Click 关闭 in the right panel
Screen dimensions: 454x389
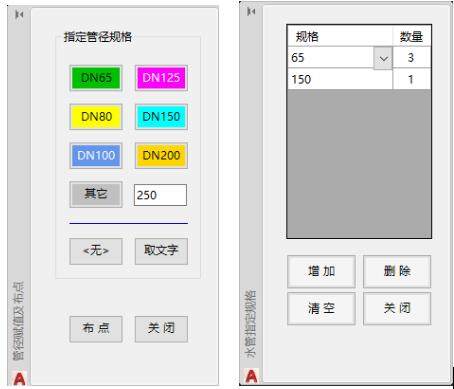[x=397, y=308]
